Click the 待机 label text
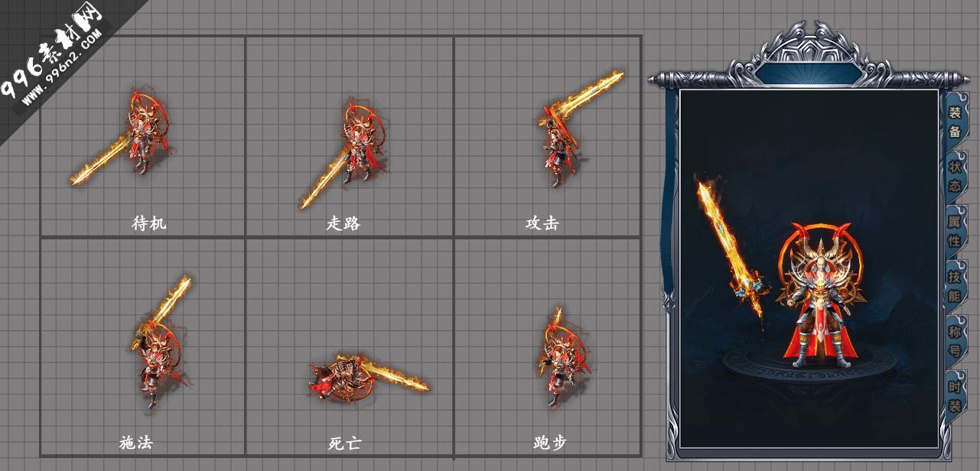 148,223
